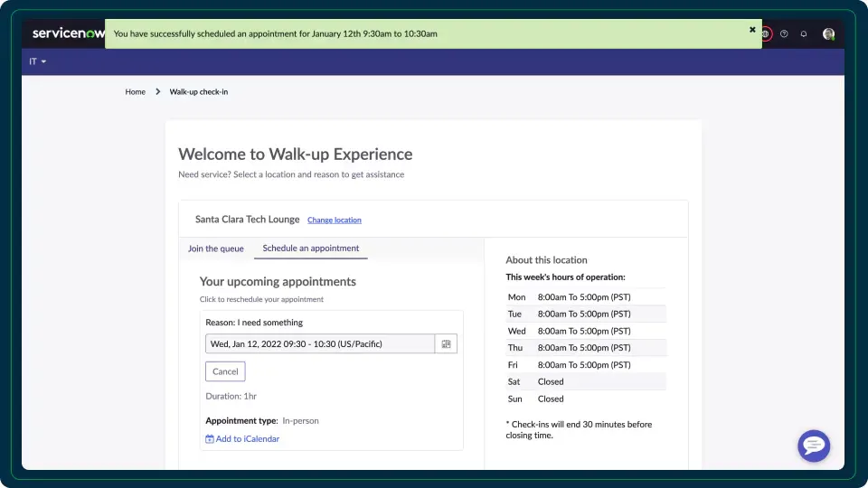
Task: Open the help question mark icon
Action: [x=784, y=34]
